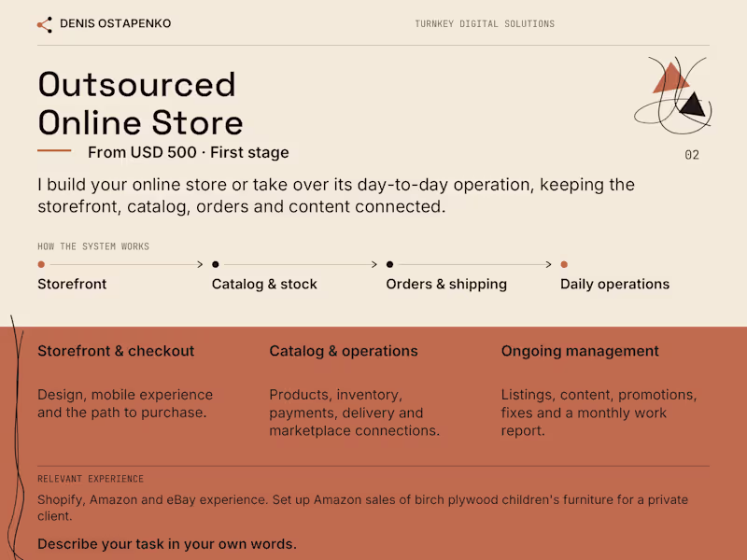Click the intro paragraph starting with I build your online store

[x=336, y=195]
